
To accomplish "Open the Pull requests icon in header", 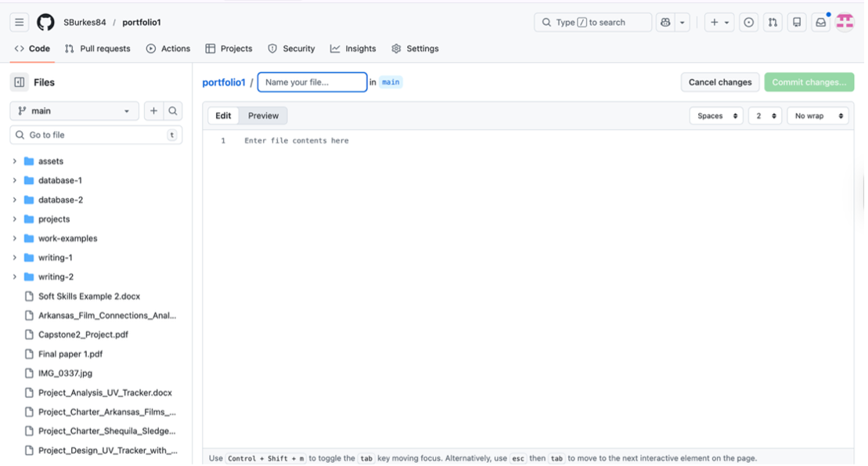I will 773,22.
